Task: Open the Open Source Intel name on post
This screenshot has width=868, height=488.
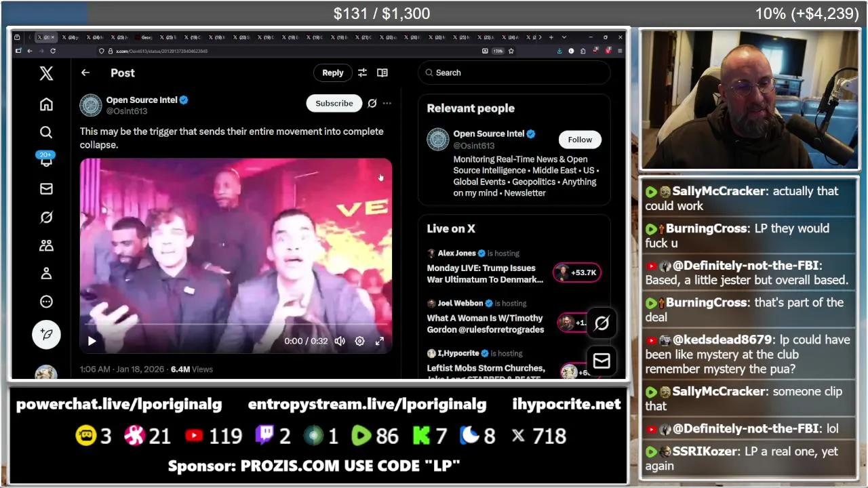Action: (142, 100)
